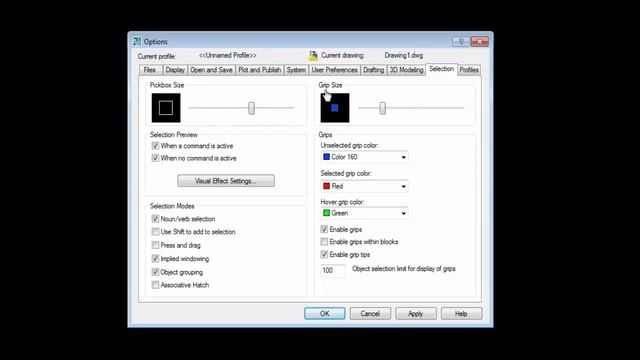Image resolution: width=640 pixels, height=360 pixels.
Task: Click the Pickbox Size slider handle
Action: coord(251,108)
